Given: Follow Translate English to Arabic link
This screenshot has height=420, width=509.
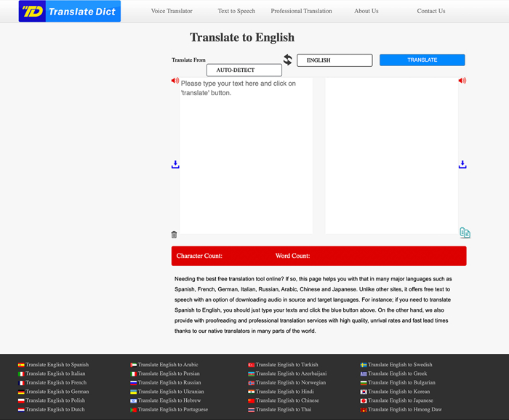Looking at the screenshot, I should click(167, 365).
